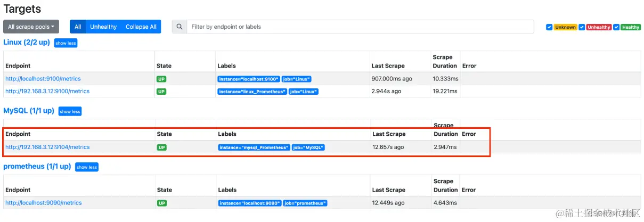The image size is (644, 222).
Task: Click the search magnifier icon
Action: (x=179, y=27)
